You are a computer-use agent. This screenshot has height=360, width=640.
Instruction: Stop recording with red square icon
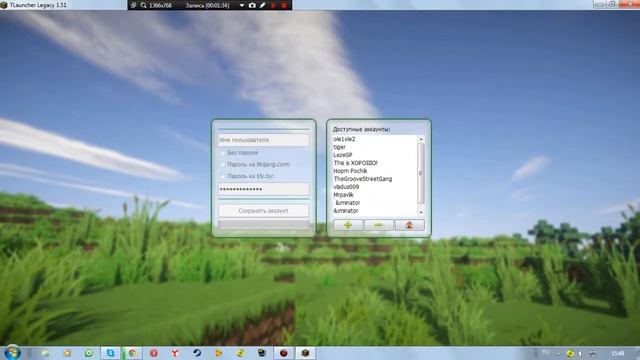pos(284,5)
